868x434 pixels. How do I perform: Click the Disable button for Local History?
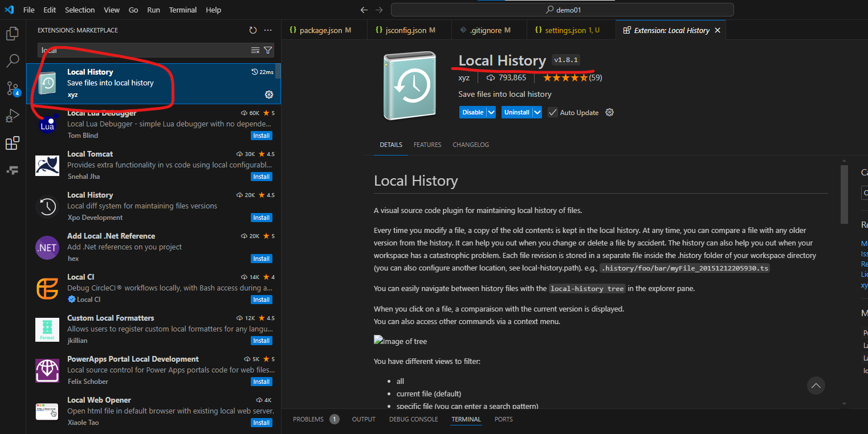tap(472, 112)
